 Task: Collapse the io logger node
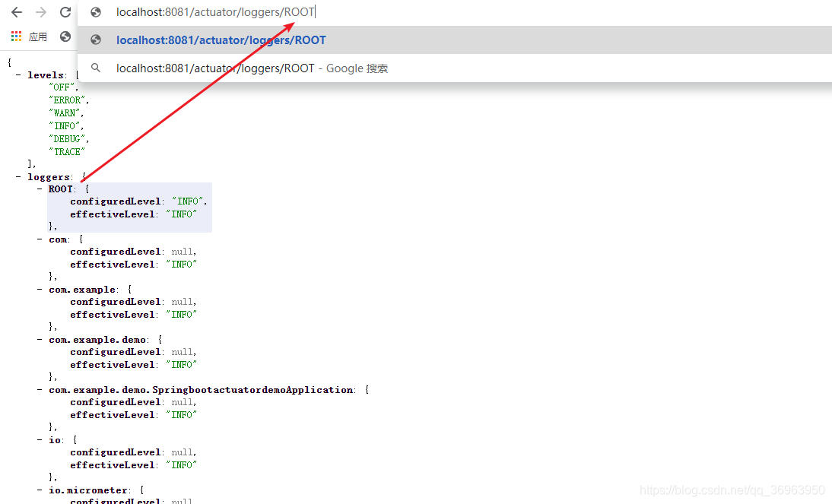pos(40,439)
